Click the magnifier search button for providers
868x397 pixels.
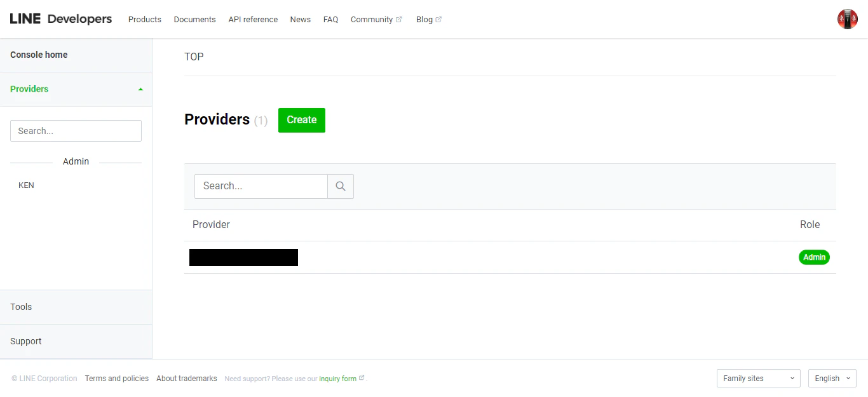click(x=341, y=186)
